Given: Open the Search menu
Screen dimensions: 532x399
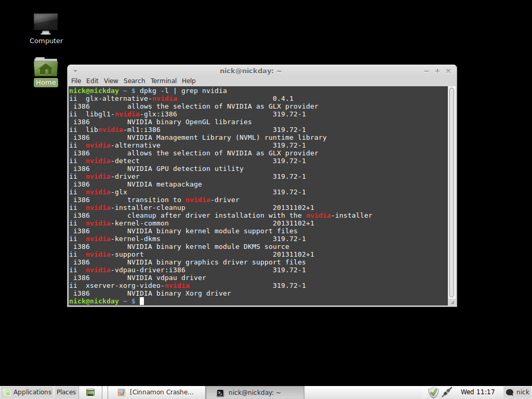Looking at the screenshot, I should click(x=135, y=81).
